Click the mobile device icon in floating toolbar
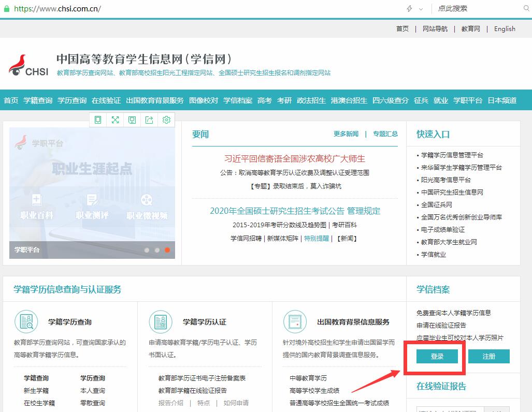This screenshot has width=532, height=412. pyautogui.click(x=98, y=120)
